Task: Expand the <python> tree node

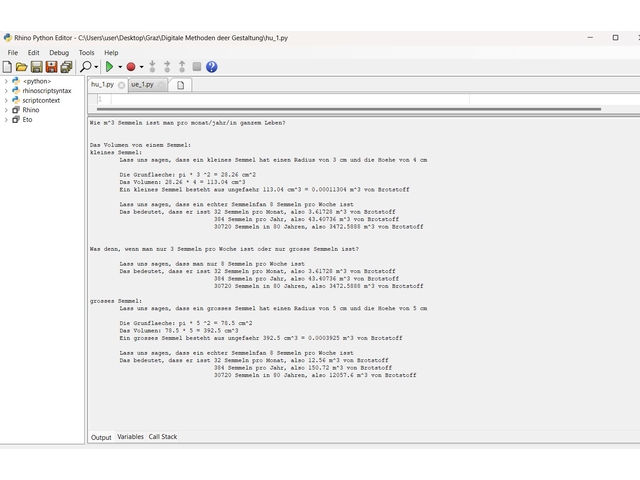Action: coord(6,81)
